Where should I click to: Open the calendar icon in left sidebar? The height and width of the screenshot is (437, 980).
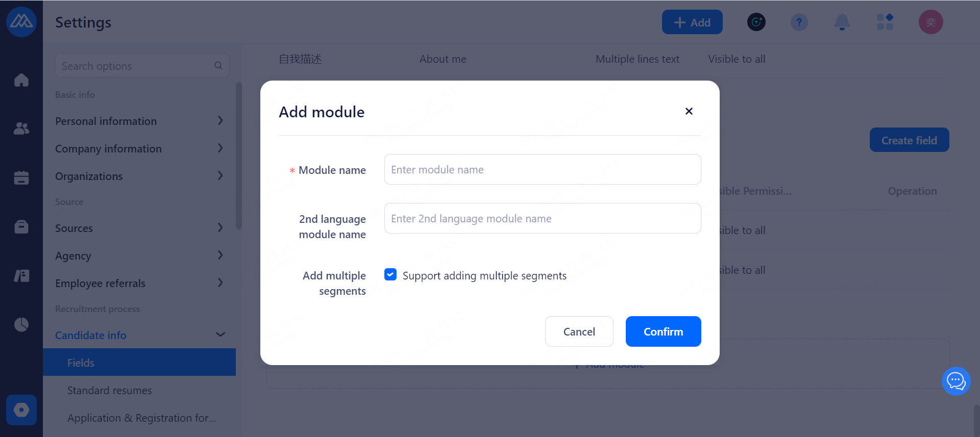(21, 177)
